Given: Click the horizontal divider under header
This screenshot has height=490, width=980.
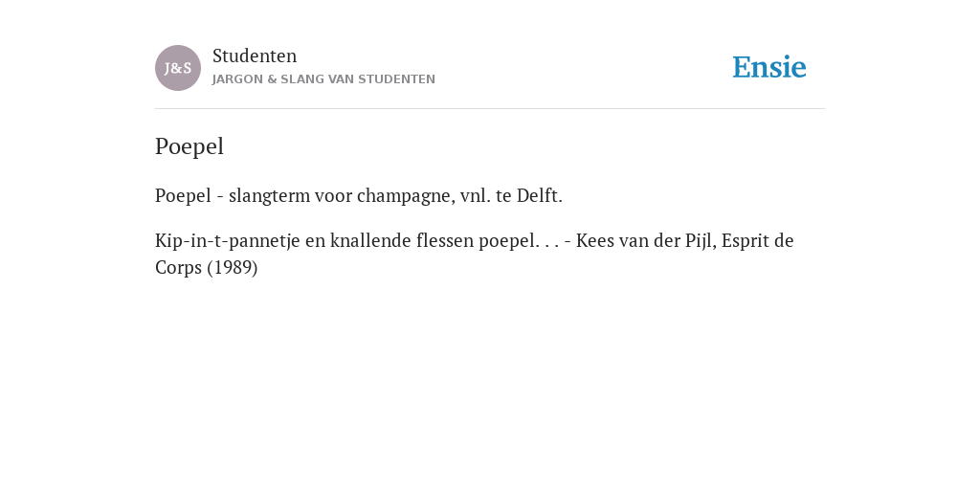Looking at the screenshot, I should [490, 109].
